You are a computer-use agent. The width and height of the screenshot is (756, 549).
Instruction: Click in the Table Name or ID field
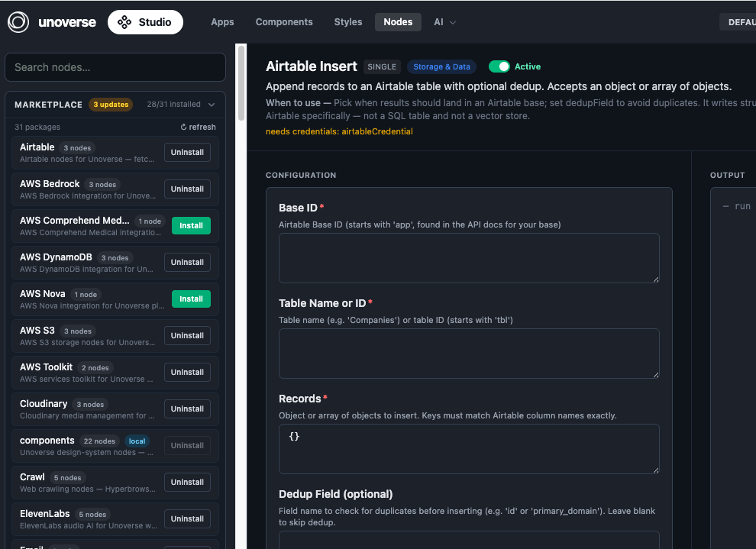pyautogui.click(x=469, y=354)
